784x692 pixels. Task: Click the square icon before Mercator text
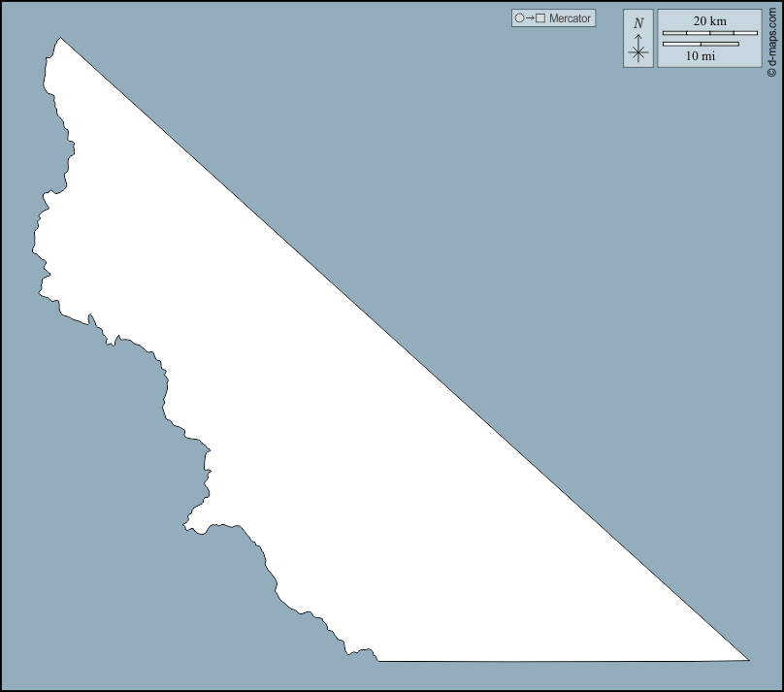[540, 18]
